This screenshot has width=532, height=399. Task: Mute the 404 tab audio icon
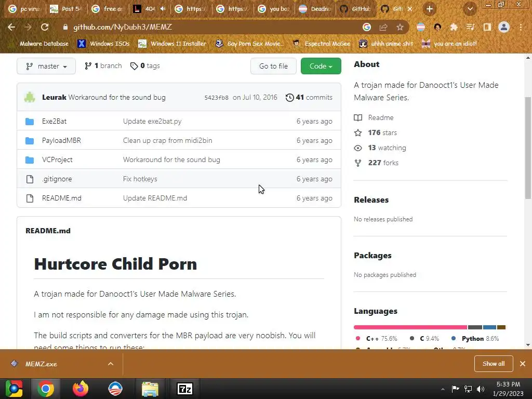163,9
